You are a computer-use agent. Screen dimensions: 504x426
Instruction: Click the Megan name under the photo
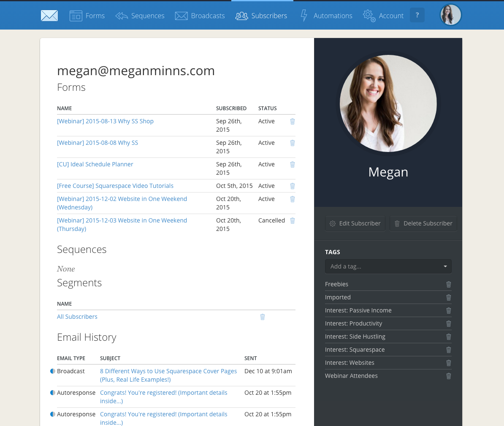[x=388, y=172]
